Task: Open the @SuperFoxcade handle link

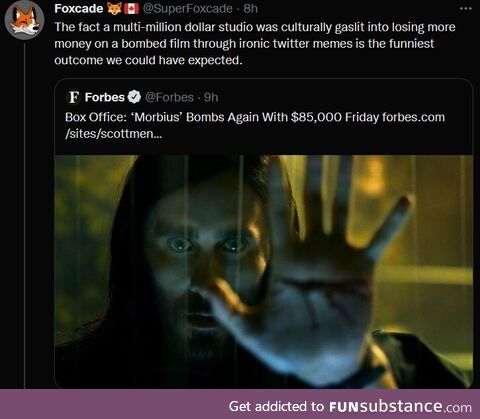Action: click(188, 8)
